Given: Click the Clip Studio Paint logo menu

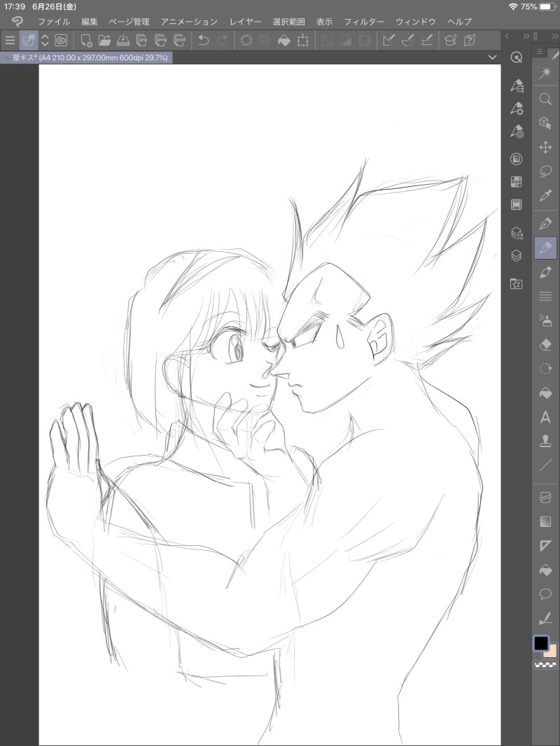Looking at the screenshot, I should click(17, 22).
